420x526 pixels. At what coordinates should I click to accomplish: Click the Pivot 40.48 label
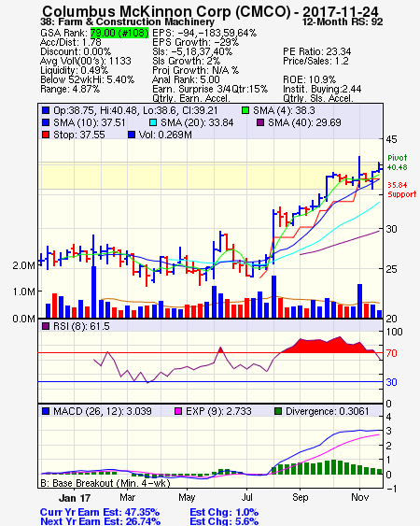tap(398, 163)
